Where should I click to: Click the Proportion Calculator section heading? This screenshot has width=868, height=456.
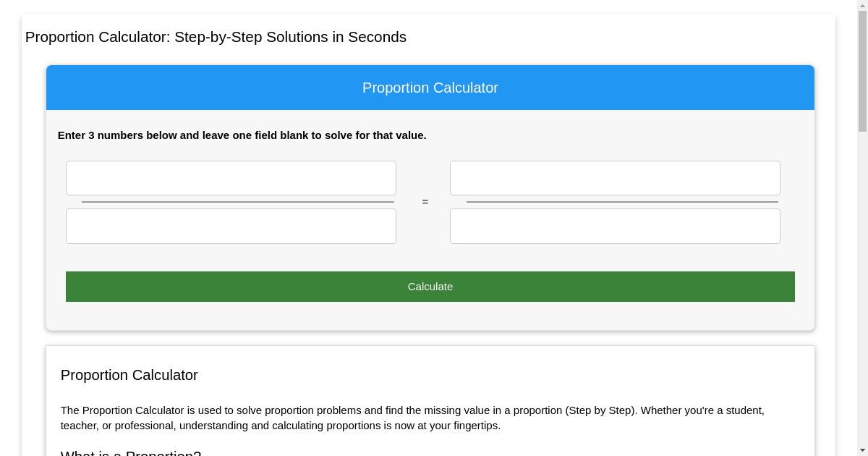click(x=129, y=375)
